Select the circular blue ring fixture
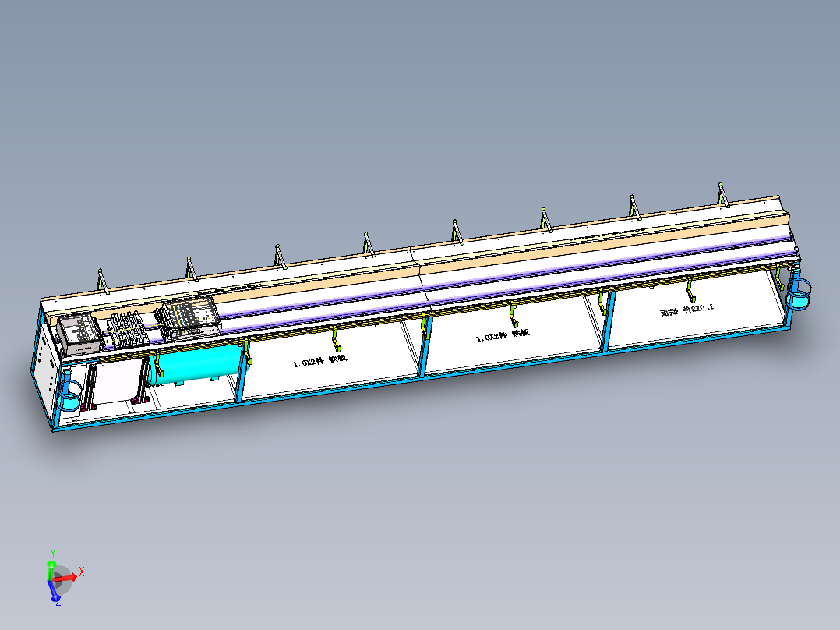 [70, 390]
